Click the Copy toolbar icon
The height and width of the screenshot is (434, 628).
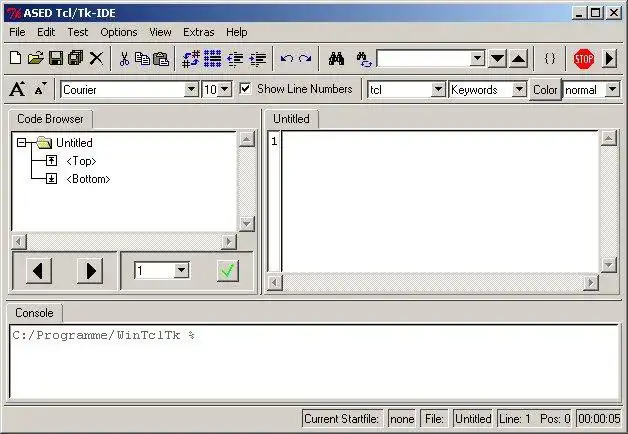pyautogui.click(x=142, y=59)
